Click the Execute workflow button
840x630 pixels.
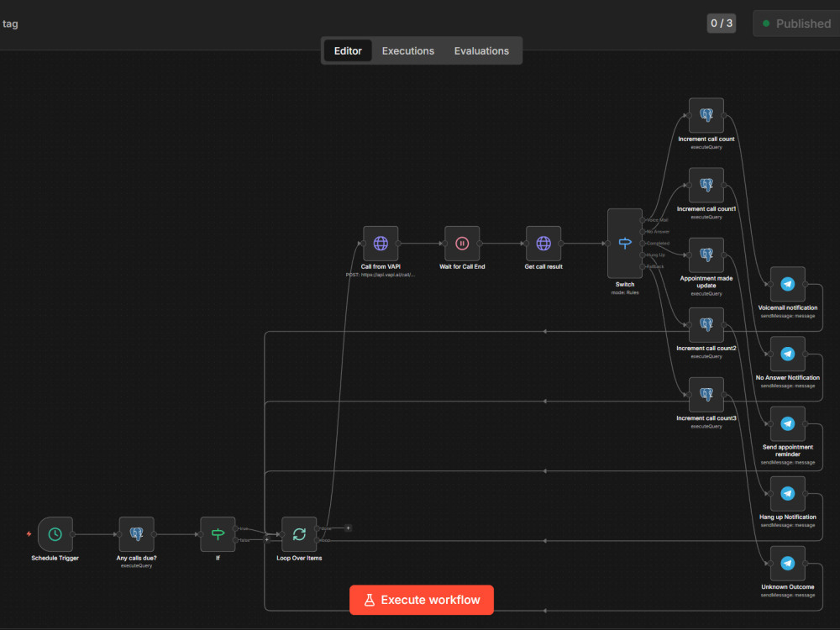coord(422,600)
